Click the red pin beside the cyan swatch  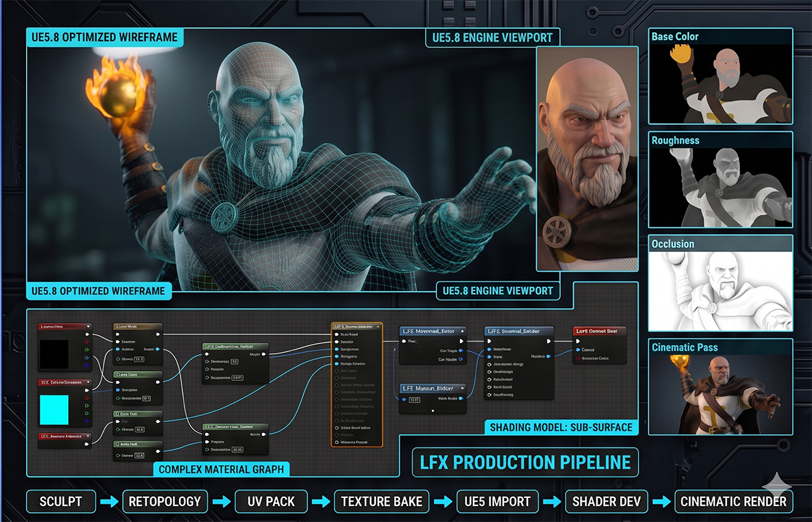click(x=87, y=398)
